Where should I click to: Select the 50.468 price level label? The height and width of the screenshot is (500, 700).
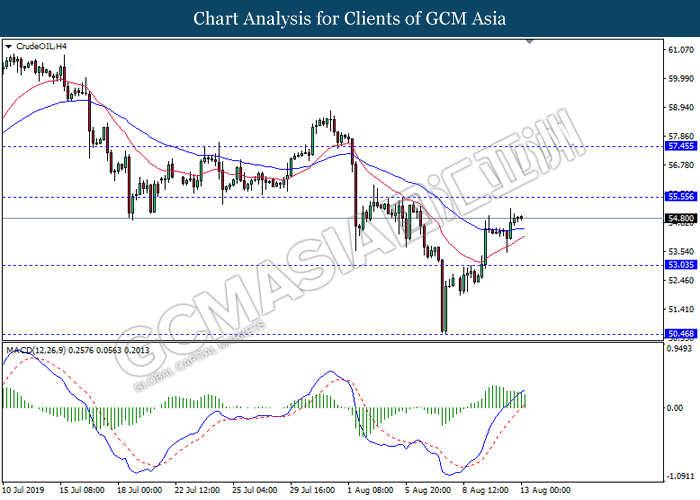coord(680,333)
